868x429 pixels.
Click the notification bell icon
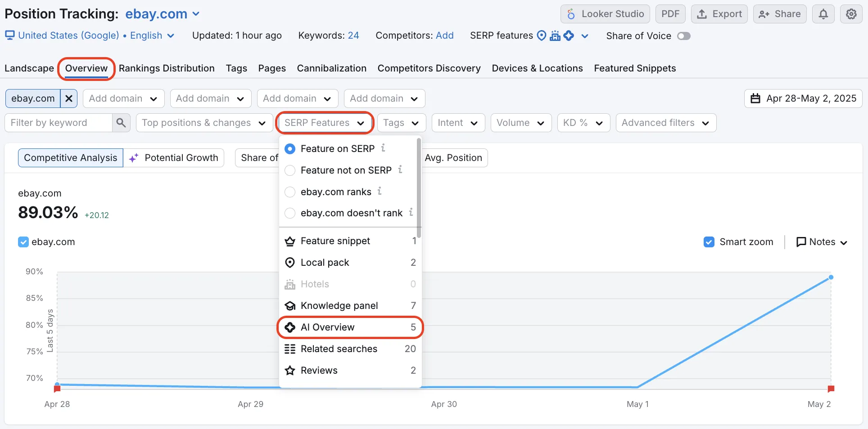coord(823,14)
